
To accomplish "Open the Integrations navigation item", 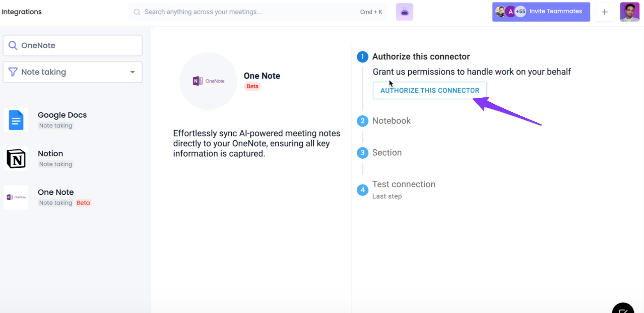I will [x=22, y=12].
